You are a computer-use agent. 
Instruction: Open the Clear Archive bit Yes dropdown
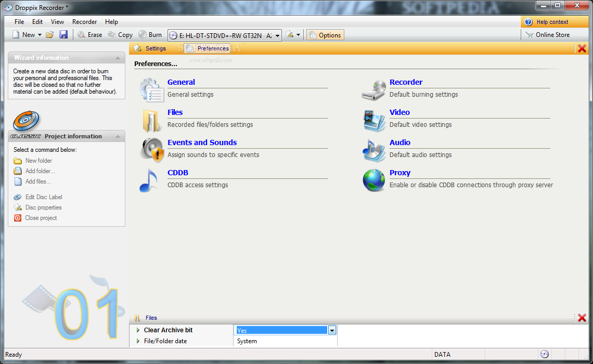tap(332, 330)
